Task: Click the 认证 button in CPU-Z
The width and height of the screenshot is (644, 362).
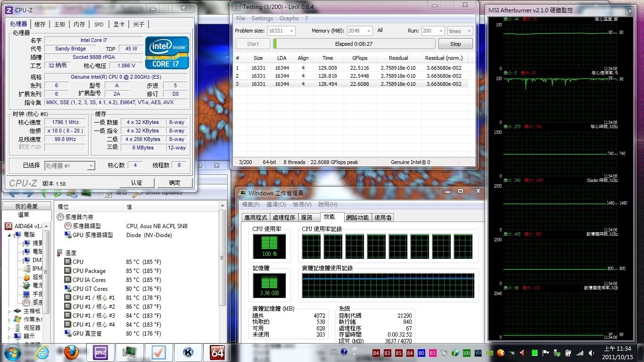Action: click(x=137, y=183)
